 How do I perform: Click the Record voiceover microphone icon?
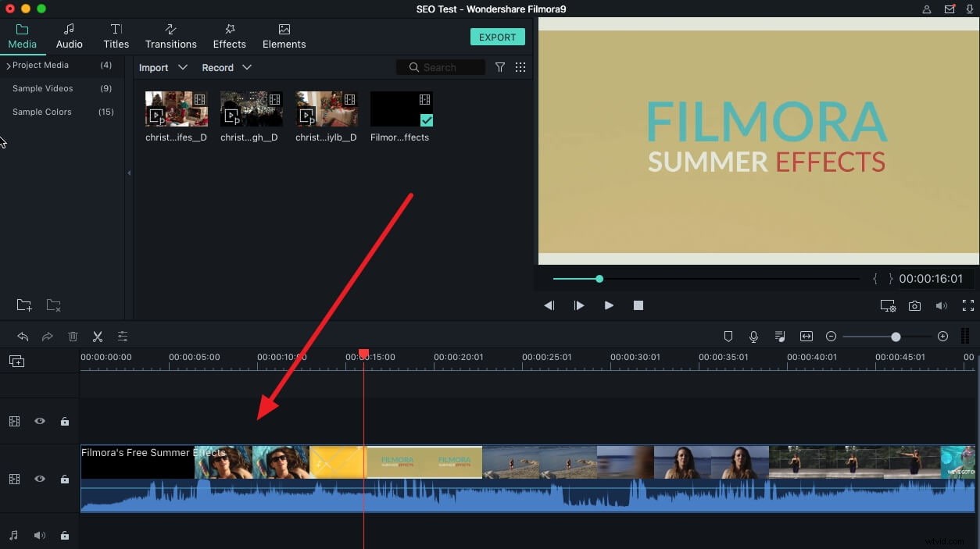[x=753, y=336]
